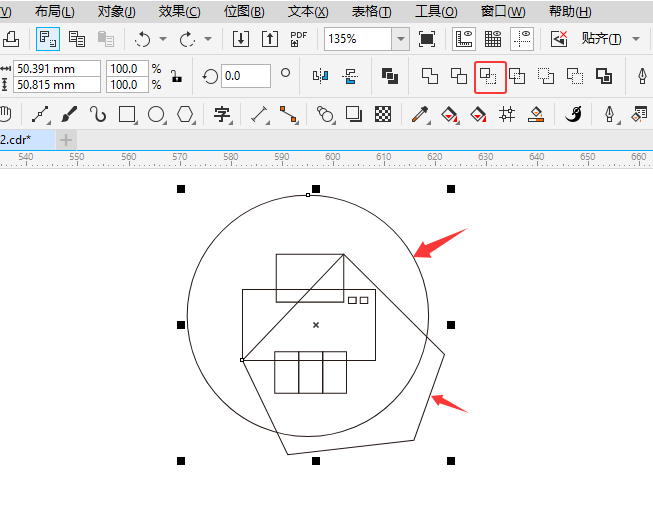
Task: Click the Export icon
Action: coord(270,39)
